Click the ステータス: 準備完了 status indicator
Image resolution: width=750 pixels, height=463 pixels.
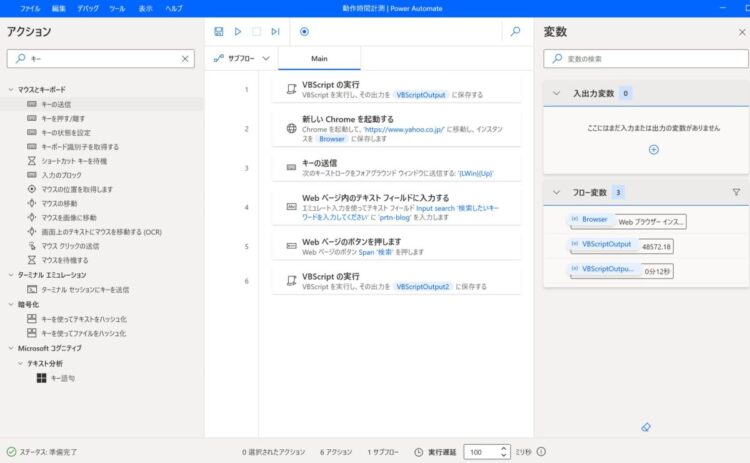[42, 452]
